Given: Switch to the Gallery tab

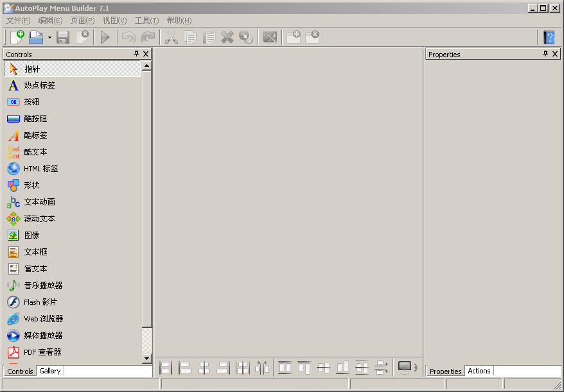Looking at the screenshot, I should tap(50, 371).
